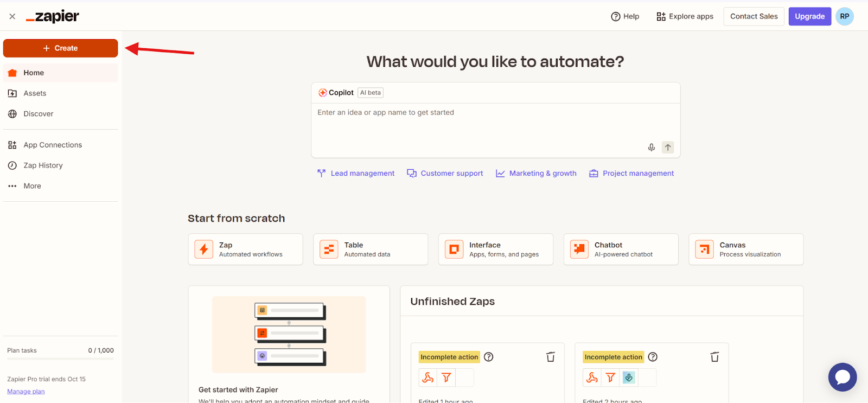The width and height of the screenshot is (868, 403).
Task: Click the first Incomplete action help icon
Action: tap(489, 357)
